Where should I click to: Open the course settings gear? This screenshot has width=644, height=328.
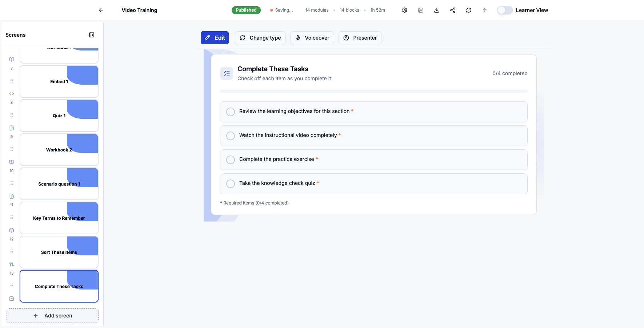click(405, 10)
